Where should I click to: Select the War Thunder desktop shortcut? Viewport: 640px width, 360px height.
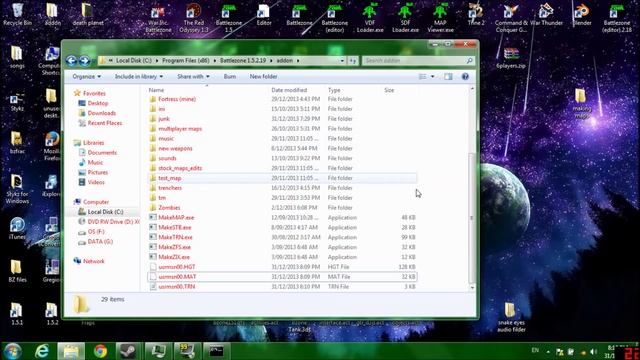tap(546, 15)
